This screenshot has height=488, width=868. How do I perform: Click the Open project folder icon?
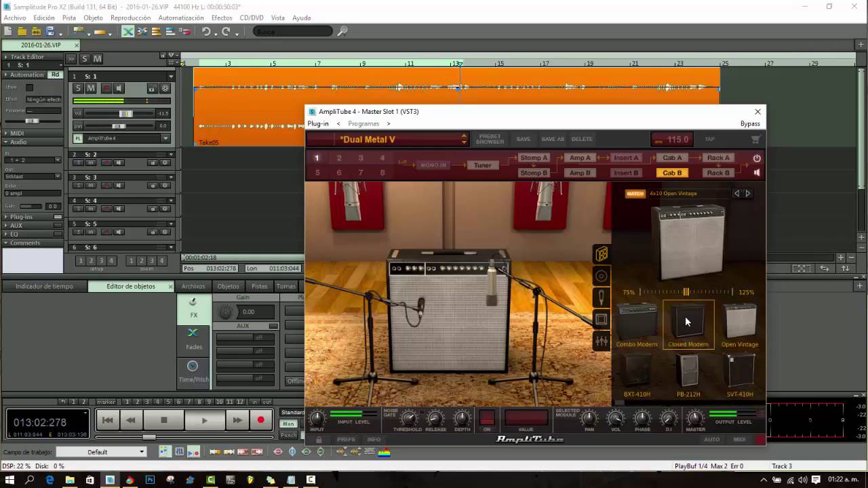coord(22,31)
